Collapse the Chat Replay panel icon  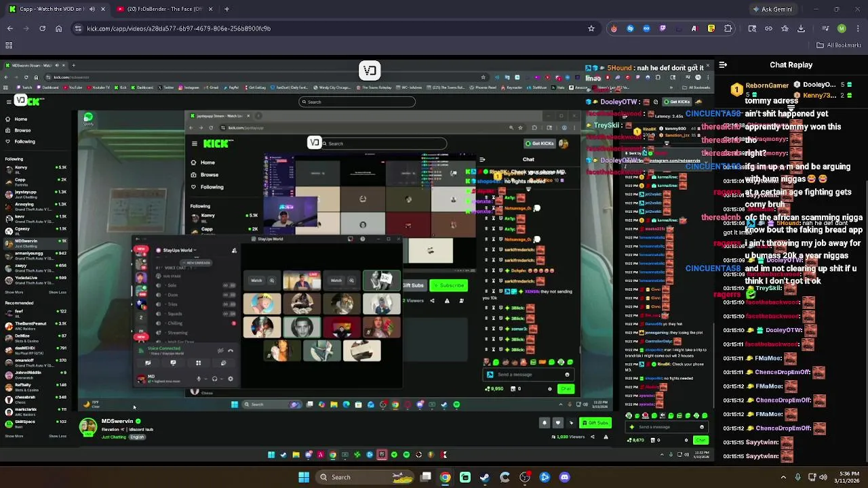coord(723,65)
